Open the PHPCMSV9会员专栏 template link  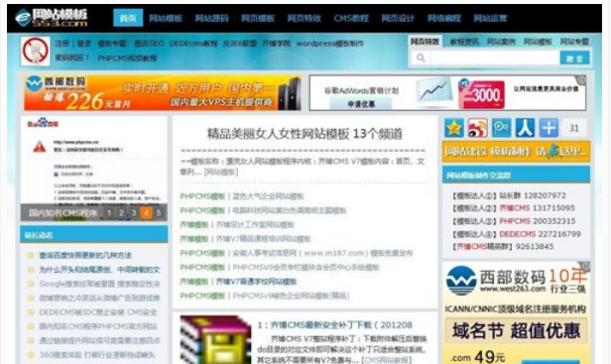(305, 268)
